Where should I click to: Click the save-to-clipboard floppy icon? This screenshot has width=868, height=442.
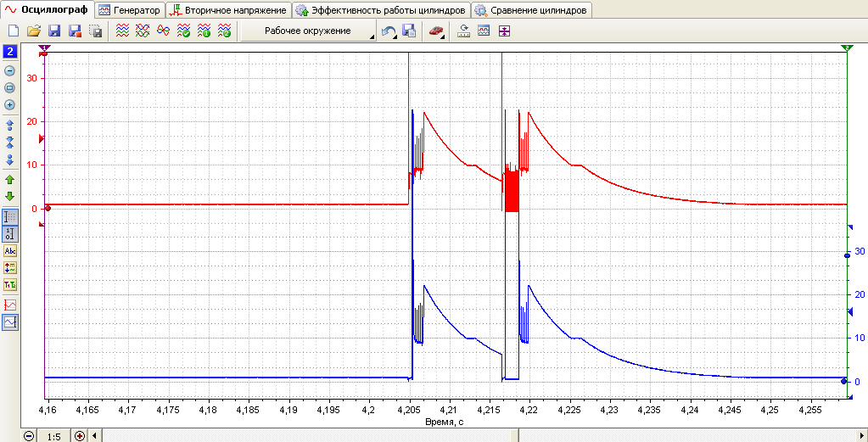click(409, 31)
